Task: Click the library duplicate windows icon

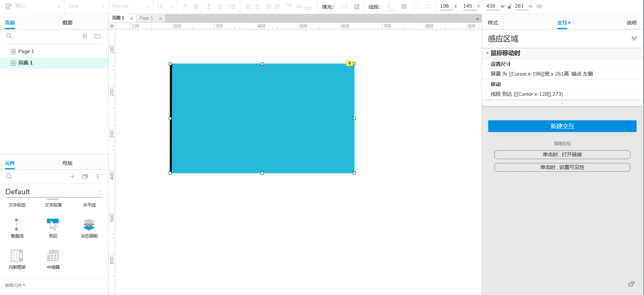Action: [x=85, y=176]
